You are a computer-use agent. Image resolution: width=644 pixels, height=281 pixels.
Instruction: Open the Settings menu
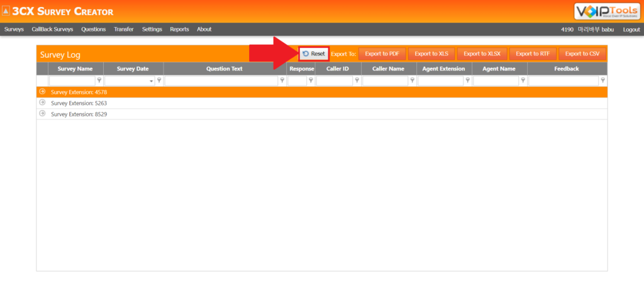click(x=152, y=29)
